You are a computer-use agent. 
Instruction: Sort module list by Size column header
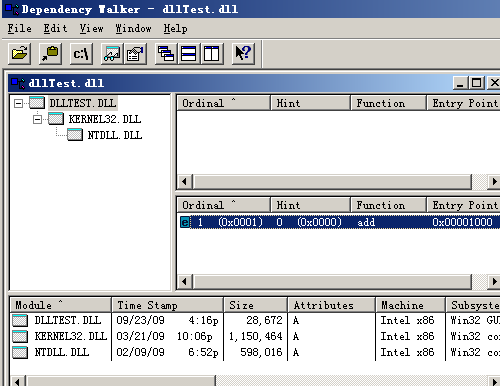coord(256,305)
